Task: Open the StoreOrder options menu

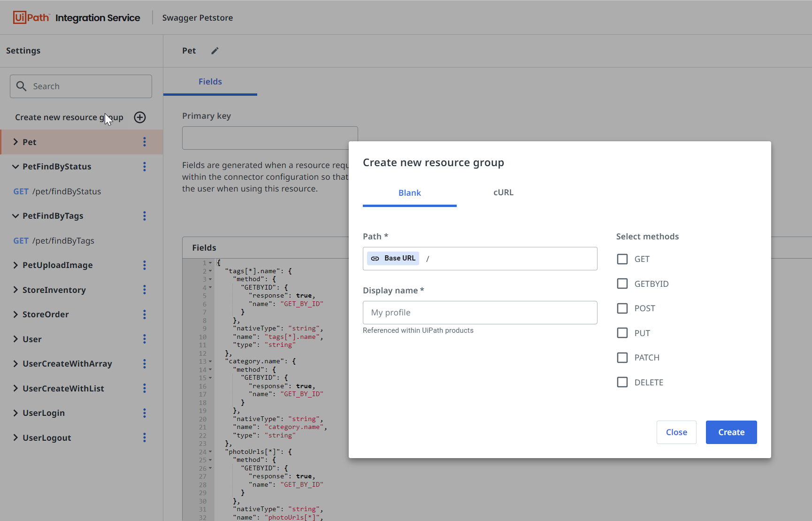Action: click(x=145, y=314)
